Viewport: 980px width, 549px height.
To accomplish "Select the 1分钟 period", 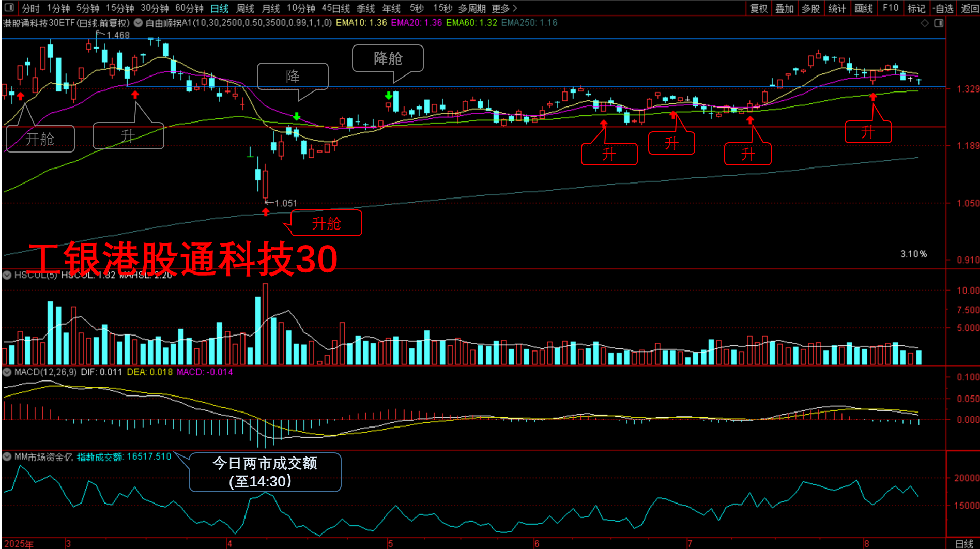I will 58,8.
